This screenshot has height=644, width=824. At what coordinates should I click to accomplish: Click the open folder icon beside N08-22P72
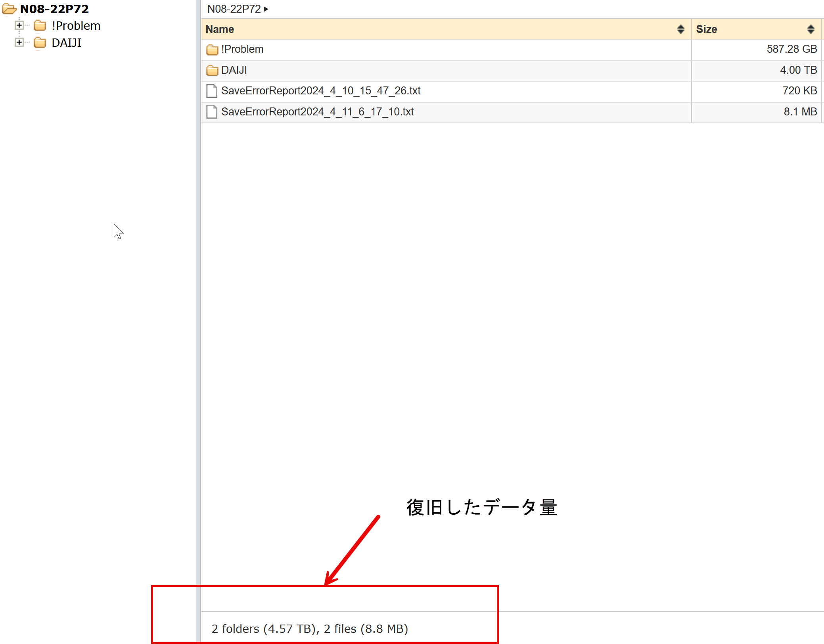coord(9,9)
